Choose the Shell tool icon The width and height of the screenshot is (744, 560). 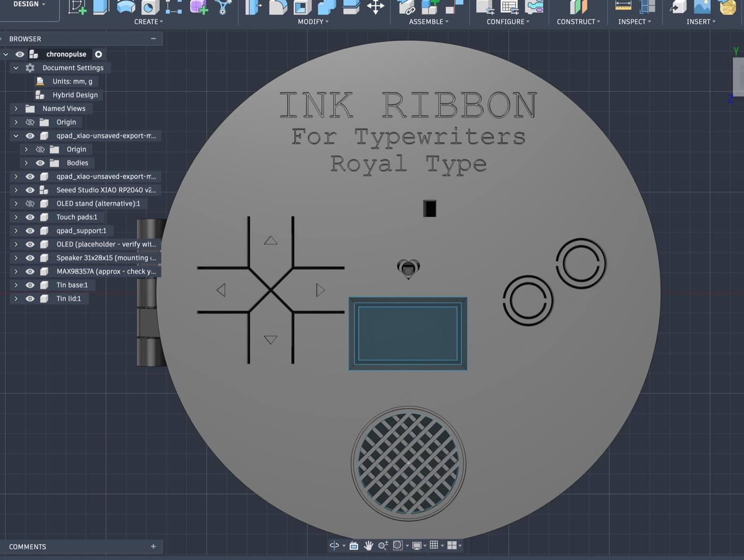coord(302,6)
